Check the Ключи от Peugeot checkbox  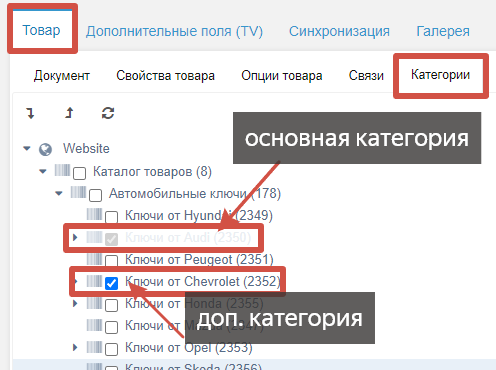[x=111, y=261]
